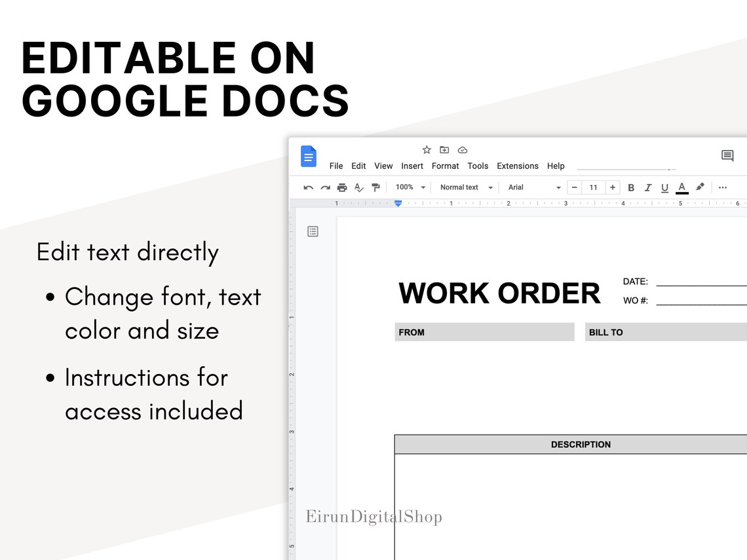Click the Redo icon

click(324, 187)
